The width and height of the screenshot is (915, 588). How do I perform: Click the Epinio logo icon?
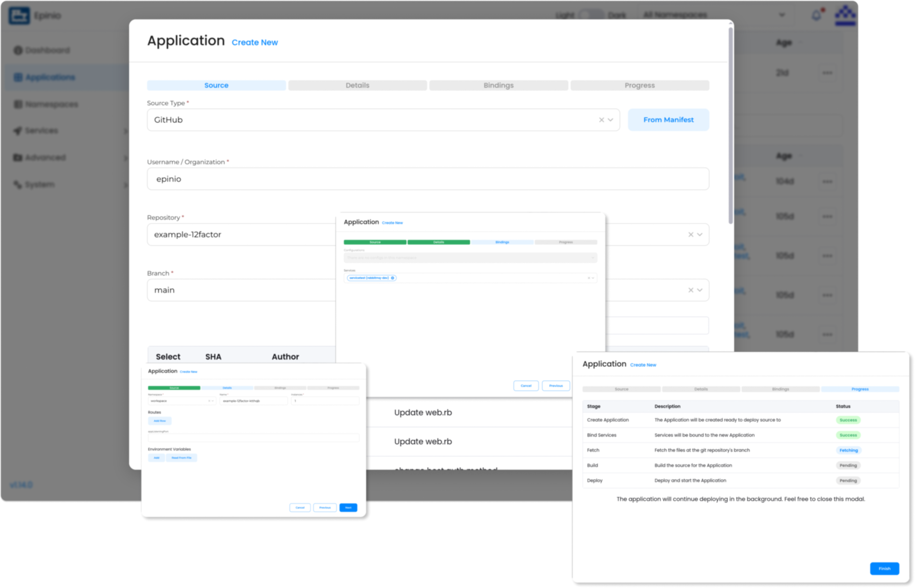[19, 16]
